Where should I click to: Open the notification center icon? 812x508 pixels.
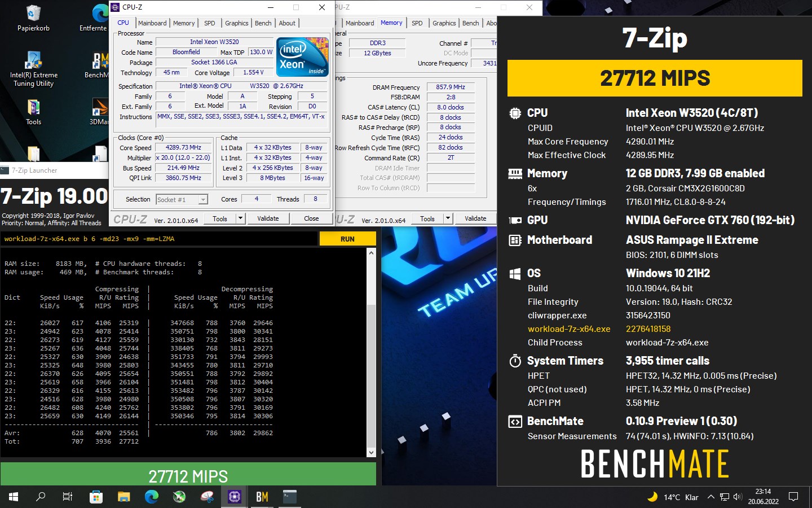click(793, 497)
